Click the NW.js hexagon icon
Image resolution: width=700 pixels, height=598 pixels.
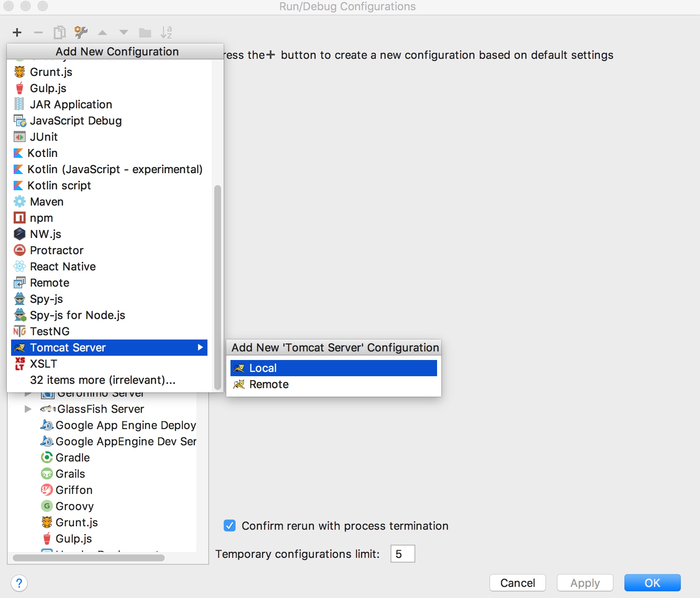[x=20, y=234]
